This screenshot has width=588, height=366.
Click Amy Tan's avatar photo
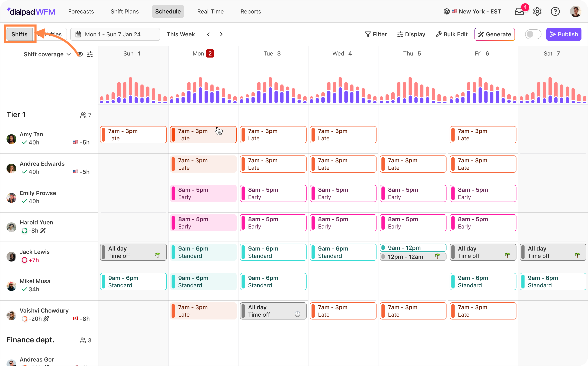click(11, 139)
